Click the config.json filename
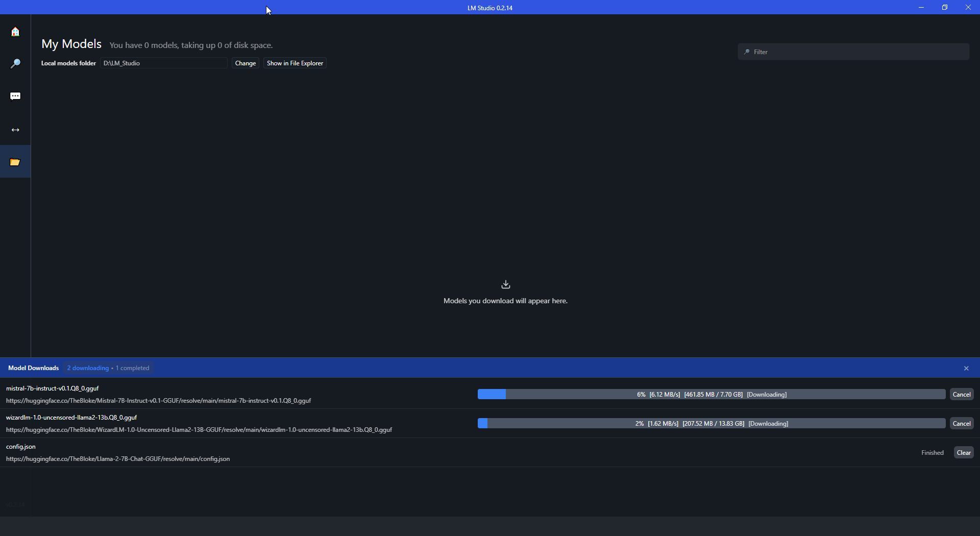The image size is (980, 536). pyautogui.click(x=21, y=447)
